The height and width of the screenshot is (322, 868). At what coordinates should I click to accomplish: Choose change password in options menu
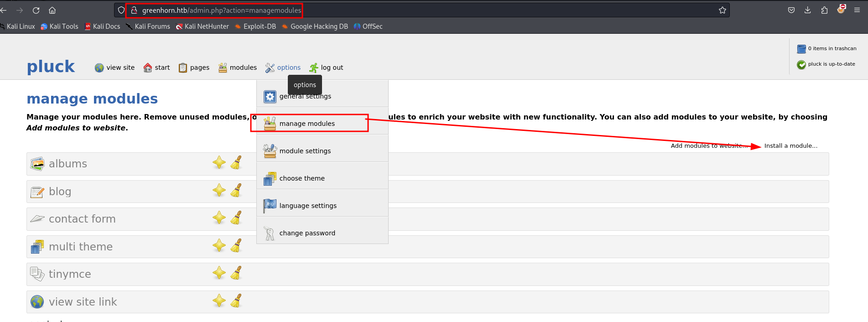coord(307,233)
